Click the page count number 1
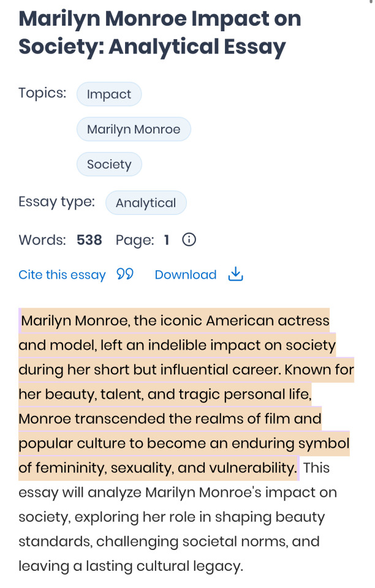This screenshot has height=588, width=375. [x=166, y=240]
